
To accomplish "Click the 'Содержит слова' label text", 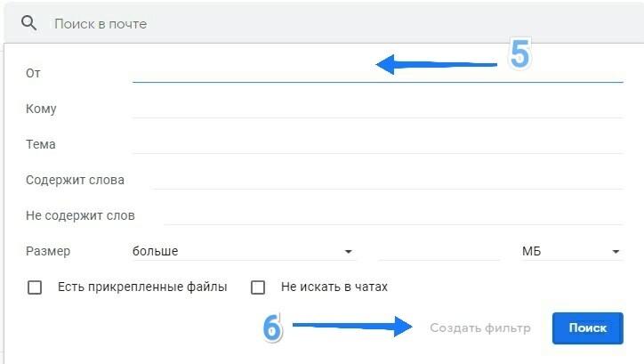I will click(x=75, y=180).
